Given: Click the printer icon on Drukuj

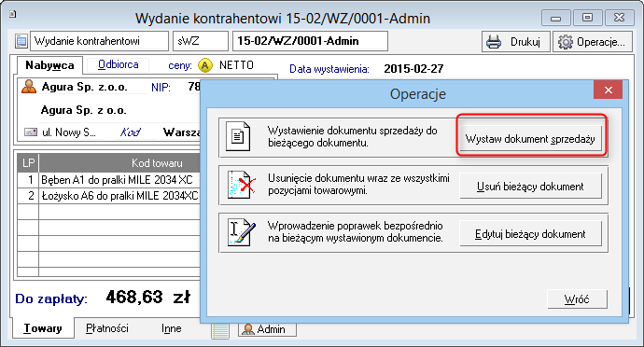Looking at the screenshot, I should pos(494,42).
